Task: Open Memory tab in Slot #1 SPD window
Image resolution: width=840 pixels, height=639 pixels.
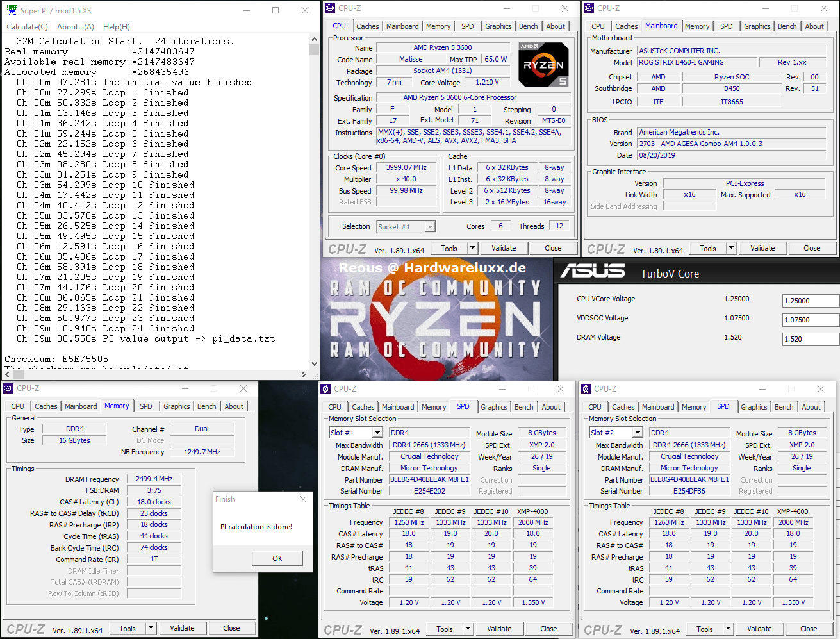Action: 434,407
